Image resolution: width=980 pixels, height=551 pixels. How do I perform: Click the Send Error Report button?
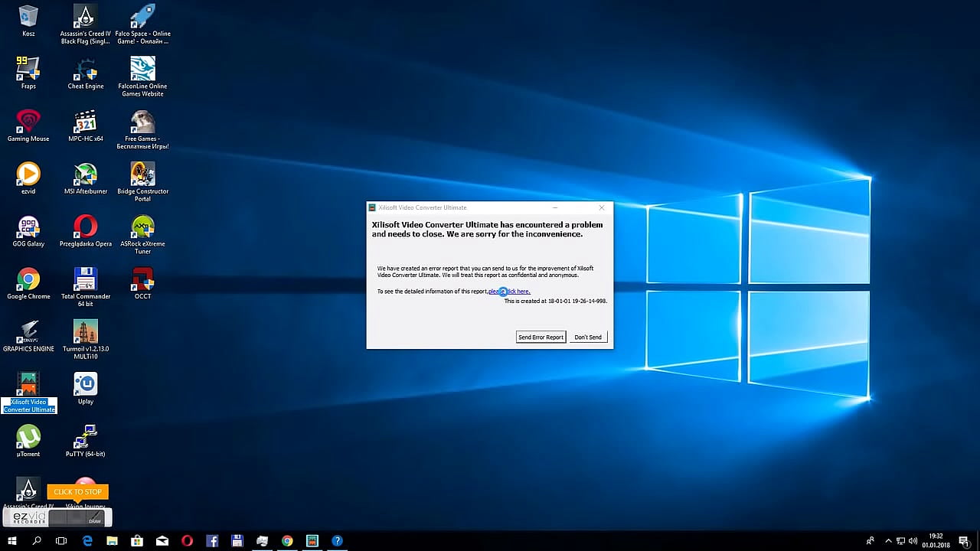[541, 337]
